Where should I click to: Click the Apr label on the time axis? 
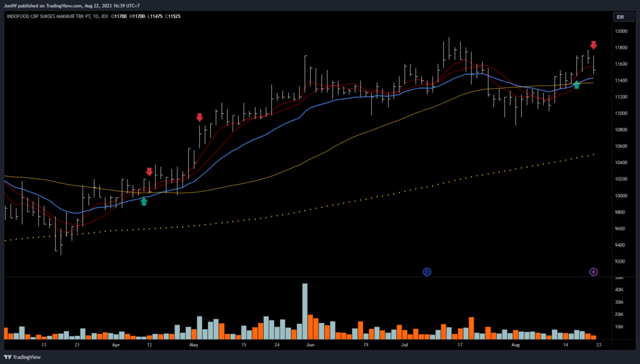pyautogui.click(x=115, y=345)
